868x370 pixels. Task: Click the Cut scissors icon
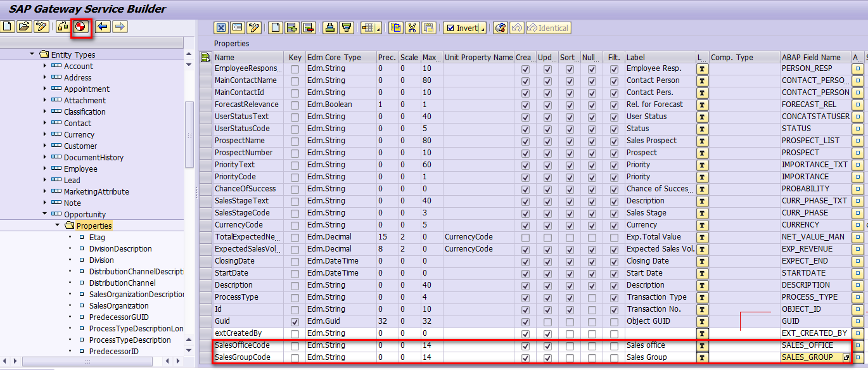tap(412, 28)
